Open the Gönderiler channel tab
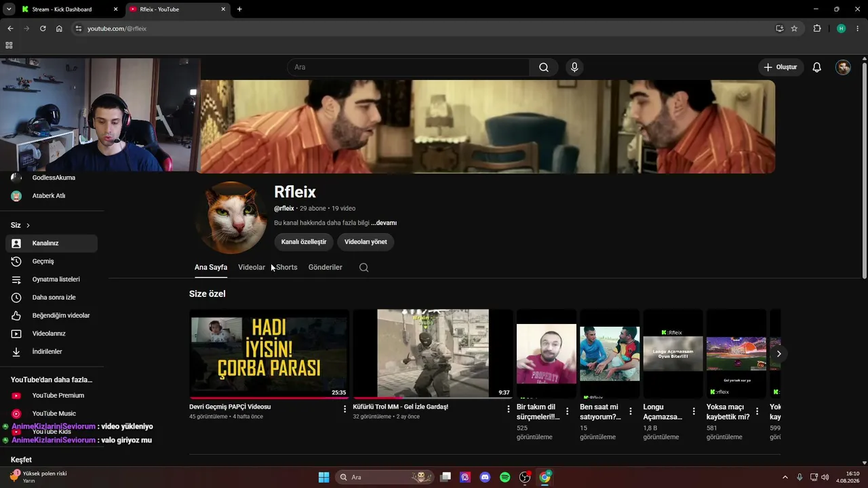Screen dimensions: 868x488 pos(325,267)
